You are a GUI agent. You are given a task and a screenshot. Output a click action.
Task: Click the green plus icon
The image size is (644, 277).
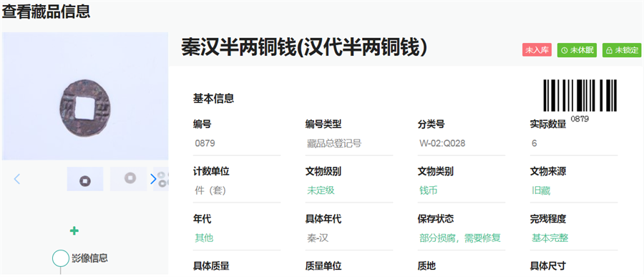[x=74, y=231]
